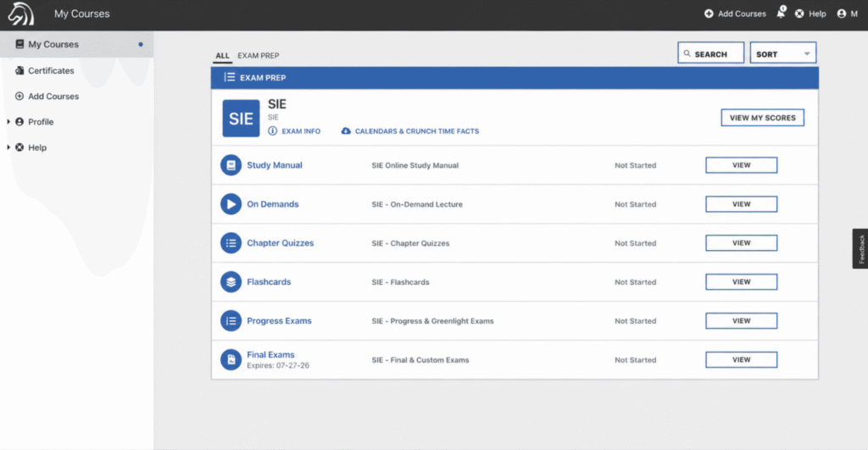Screen dimensions: 868x450
Task: Click the horse logo in the header
Action: [21, 14]
